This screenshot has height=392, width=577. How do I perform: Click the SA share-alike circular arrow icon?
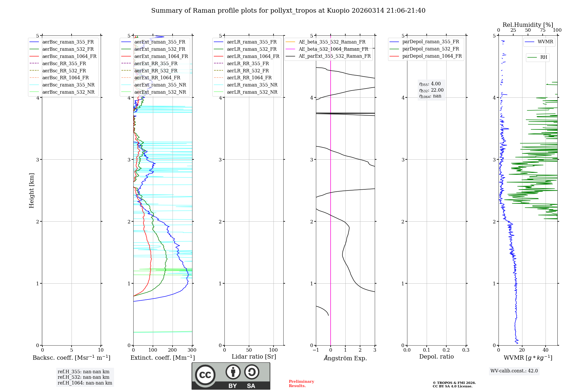[252, 372]
